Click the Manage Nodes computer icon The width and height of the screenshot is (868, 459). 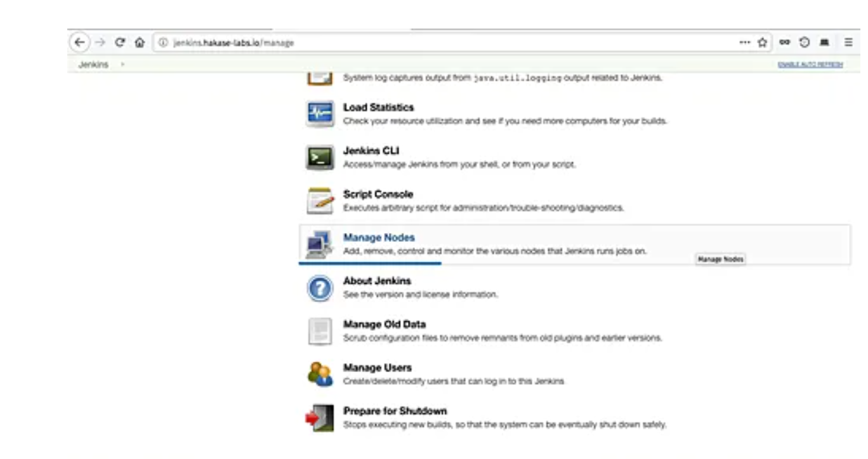[319, 244]
